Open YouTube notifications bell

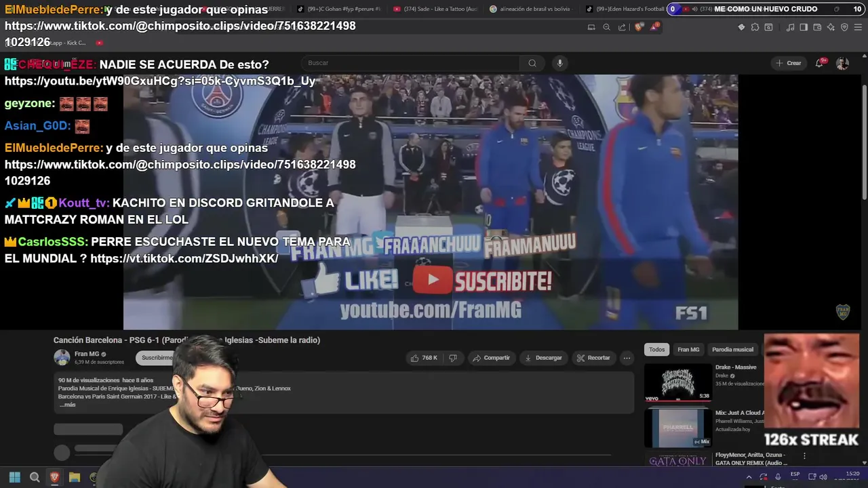[819, 63]
